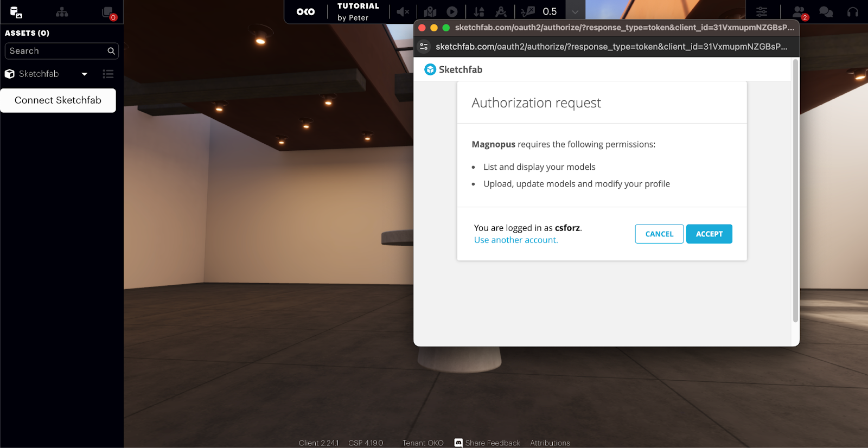Open the participants icon with badge
Screen dimensions: 868x448
[800, 12]
